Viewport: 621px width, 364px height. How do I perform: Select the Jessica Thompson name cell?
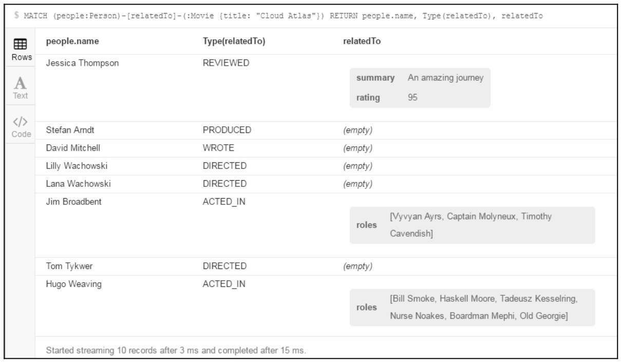(x=82, y=63)
